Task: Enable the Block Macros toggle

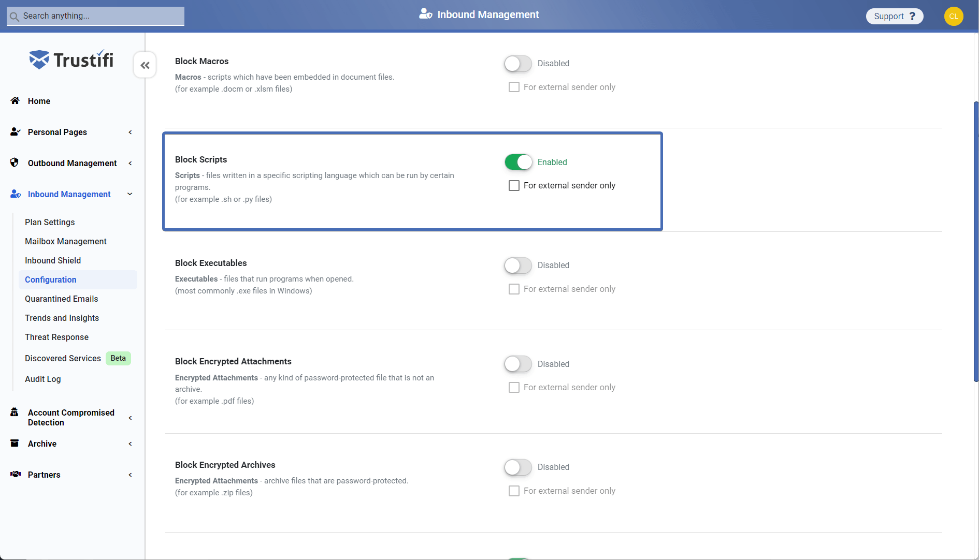Action: tap(518, 63)
